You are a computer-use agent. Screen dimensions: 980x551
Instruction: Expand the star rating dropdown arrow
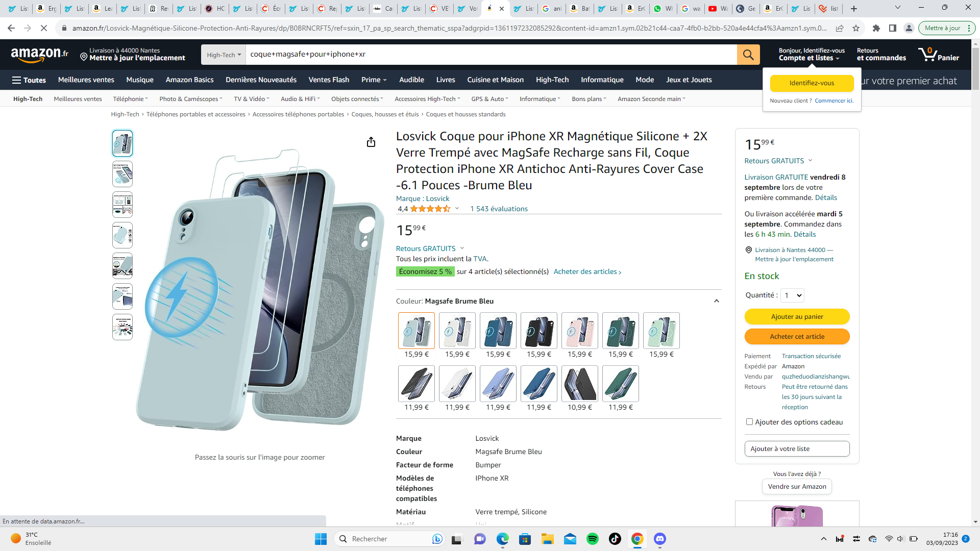457,209
